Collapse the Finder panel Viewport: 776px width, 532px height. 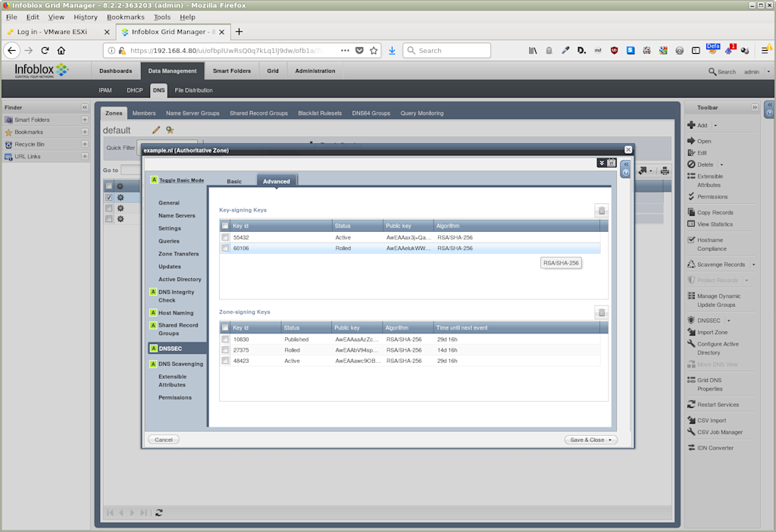click(x=85, y=108)
